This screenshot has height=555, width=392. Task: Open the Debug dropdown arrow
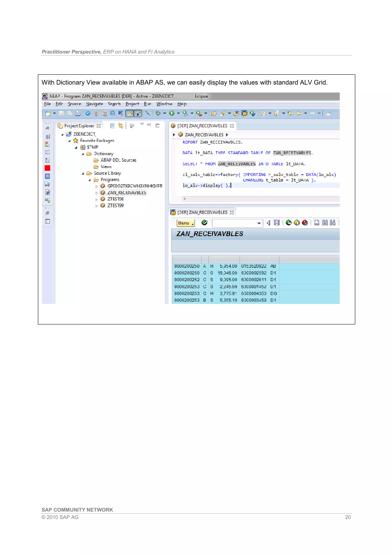pos(165,113)
